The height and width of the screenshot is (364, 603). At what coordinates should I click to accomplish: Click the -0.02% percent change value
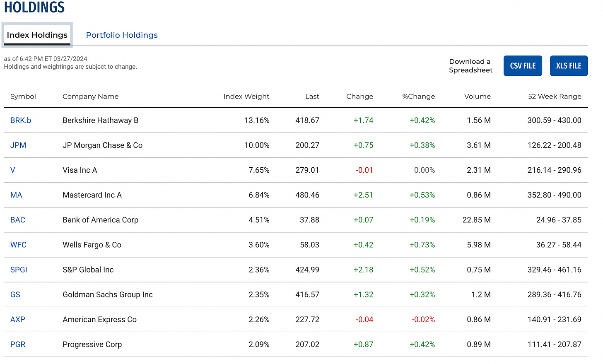pyautogui.click(x=423, y=319)
